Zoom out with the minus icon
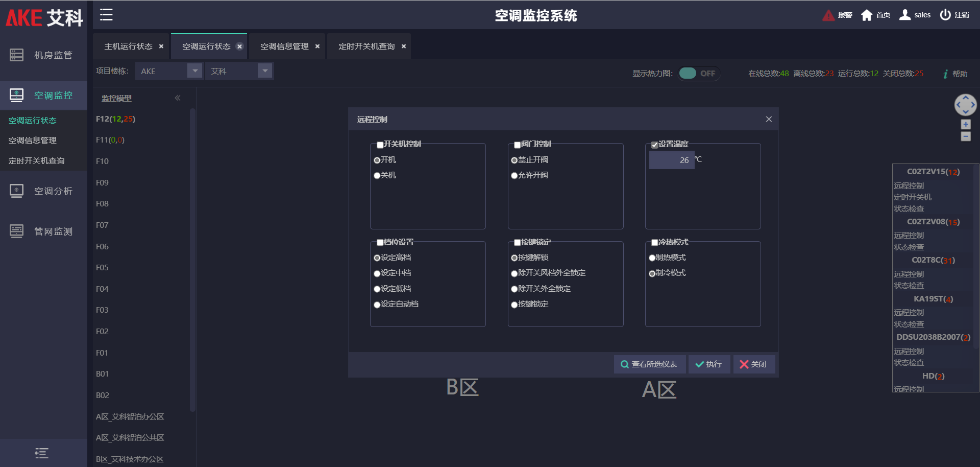The image size is (980, 467). 965,136
